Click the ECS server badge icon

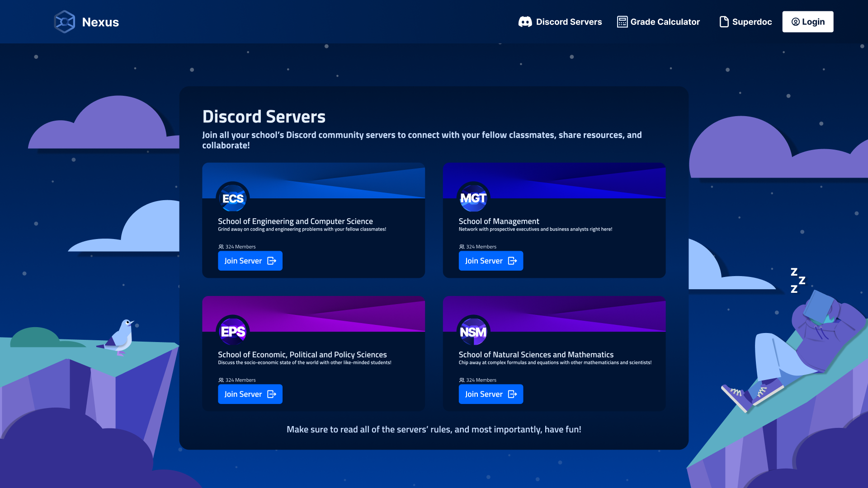click(x=233, y=198)
